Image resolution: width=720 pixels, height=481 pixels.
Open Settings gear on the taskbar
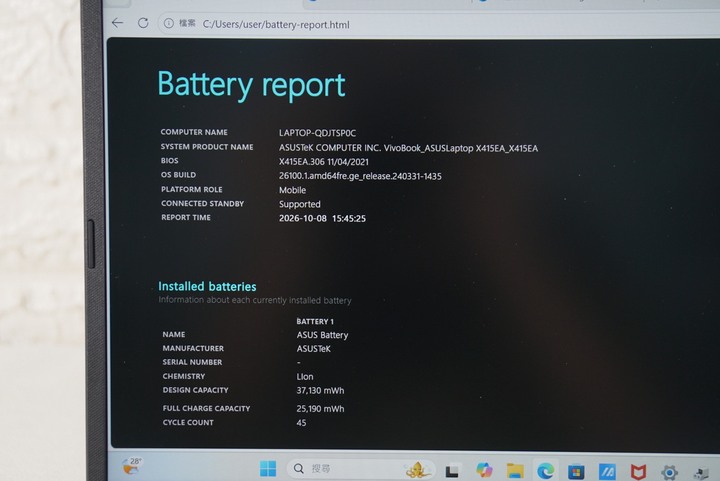pos(669,472)
